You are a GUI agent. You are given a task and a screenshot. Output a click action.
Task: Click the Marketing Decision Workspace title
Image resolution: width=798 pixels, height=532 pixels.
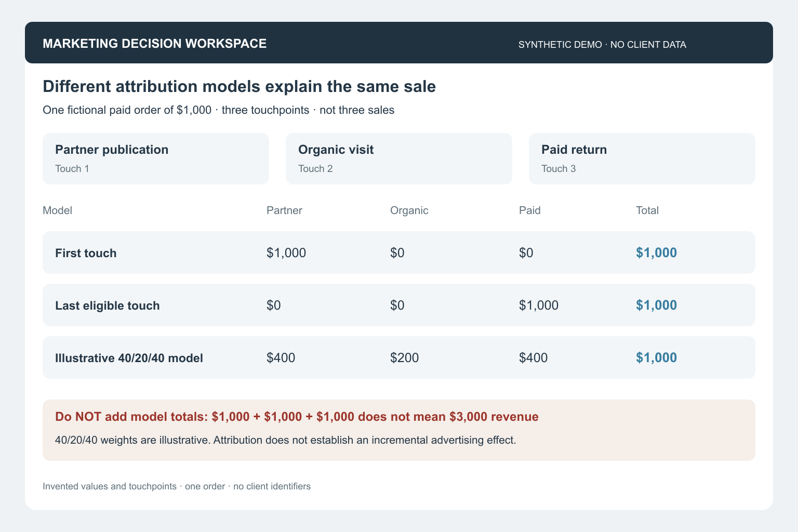click(155, 44)
